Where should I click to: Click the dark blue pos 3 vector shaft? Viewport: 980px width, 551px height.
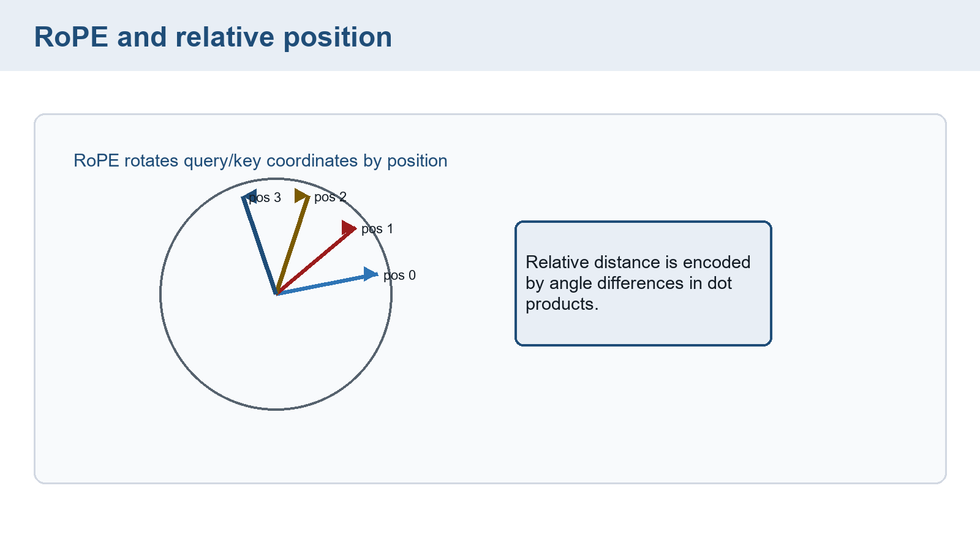pyautogui.click(x=260, y=247)
